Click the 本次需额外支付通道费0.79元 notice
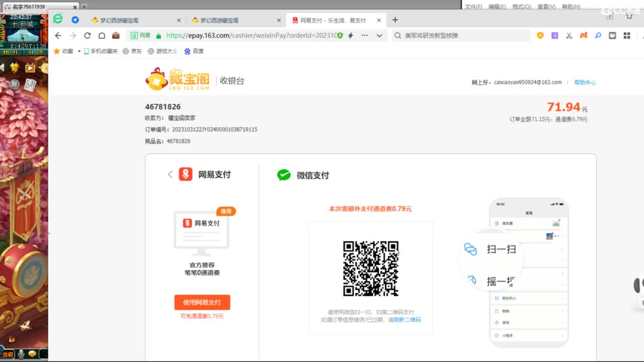Viewport: 644px width, 362px height. point(370,209)
